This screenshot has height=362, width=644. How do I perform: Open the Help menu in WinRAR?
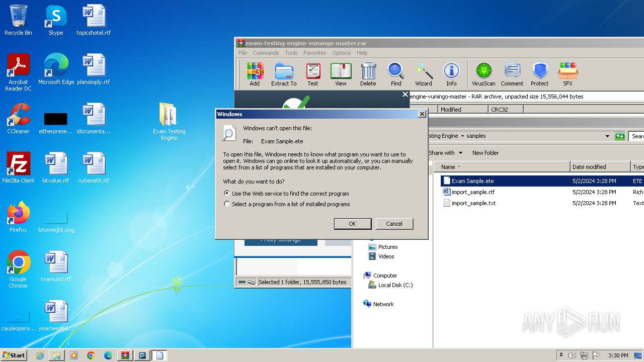pyautogui.click(x=362, y=53)
